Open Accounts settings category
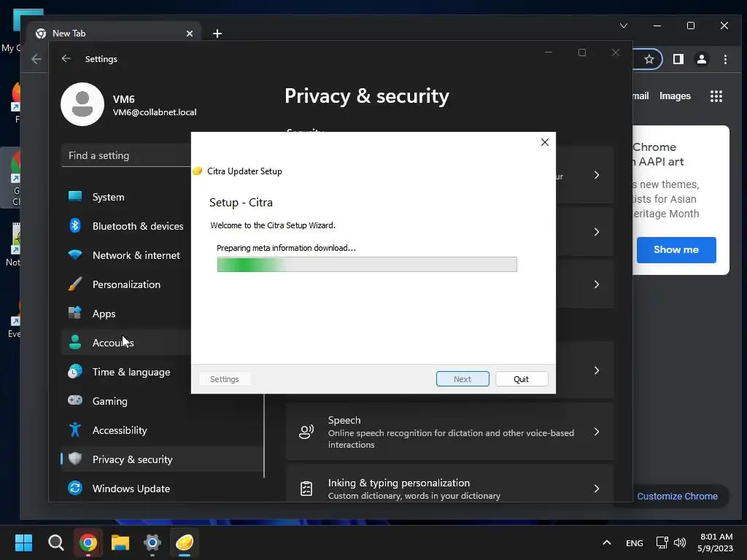747x560 pixels. tap(126, 343)
